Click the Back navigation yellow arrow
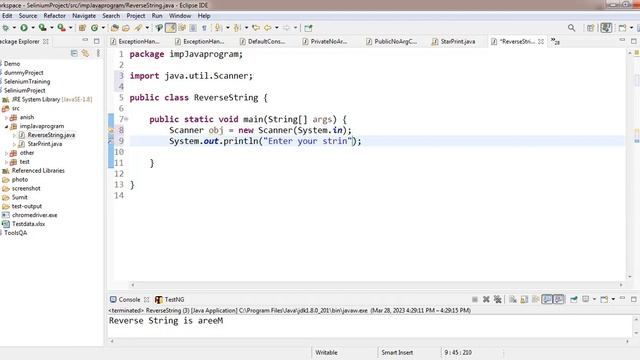Screen dimensions: 640x360 tap(267, 28)
